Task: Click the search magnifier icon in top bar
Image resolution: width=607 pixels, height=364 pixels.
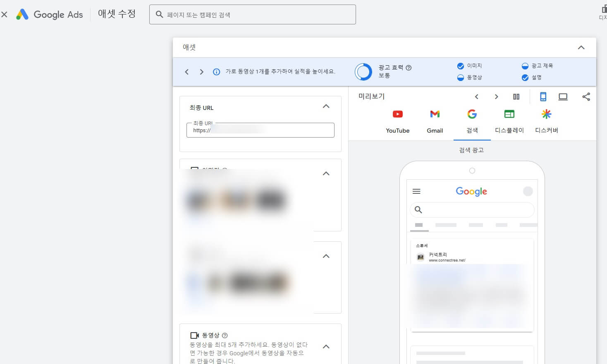Action: point(159,14)
